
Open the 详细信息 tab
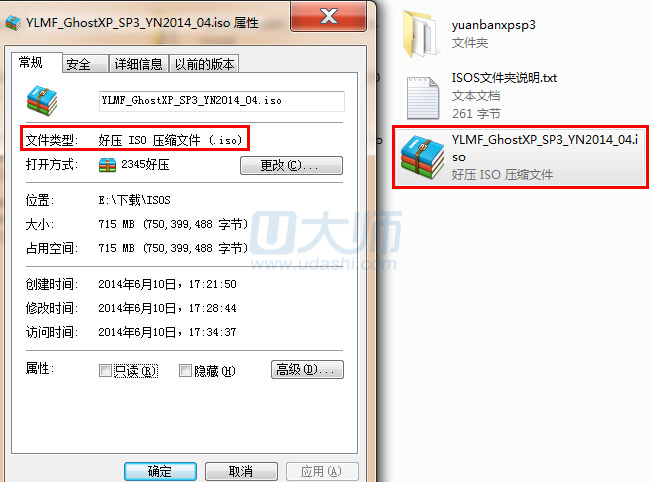138,64
